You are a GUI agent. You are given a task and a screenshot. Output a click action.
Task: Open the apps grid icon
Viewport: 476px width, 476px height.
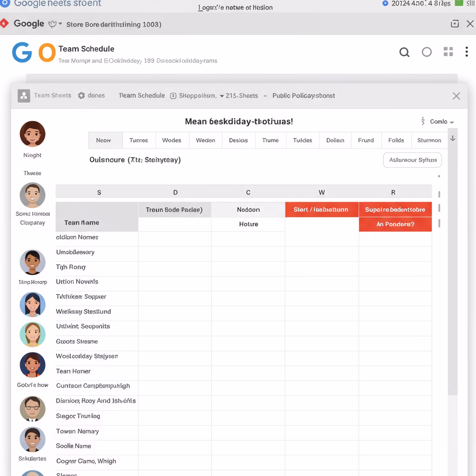point(448,52)
